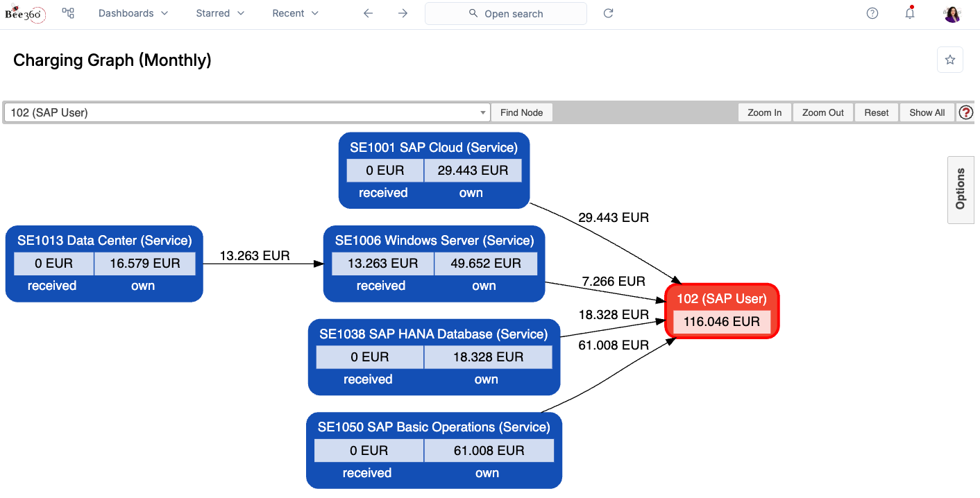Screen dimensions: 980x498
Task: Open the help question mark icon
Action: click(872, 13)
